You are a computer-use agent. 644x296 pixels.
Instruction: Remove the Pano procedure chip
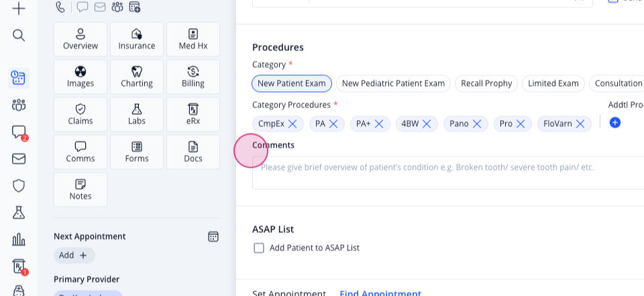click(x=477, y=124)
